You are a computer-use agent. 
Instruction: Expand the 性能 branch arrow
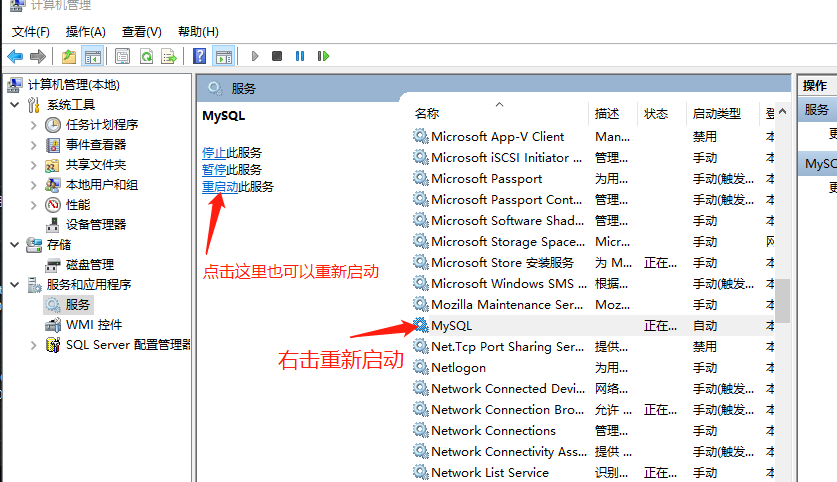point(33,205)
